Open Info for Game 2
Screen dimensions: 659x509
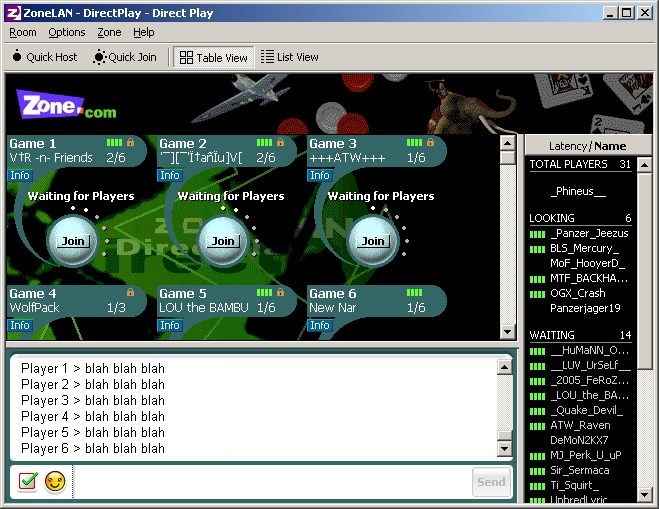170,175
